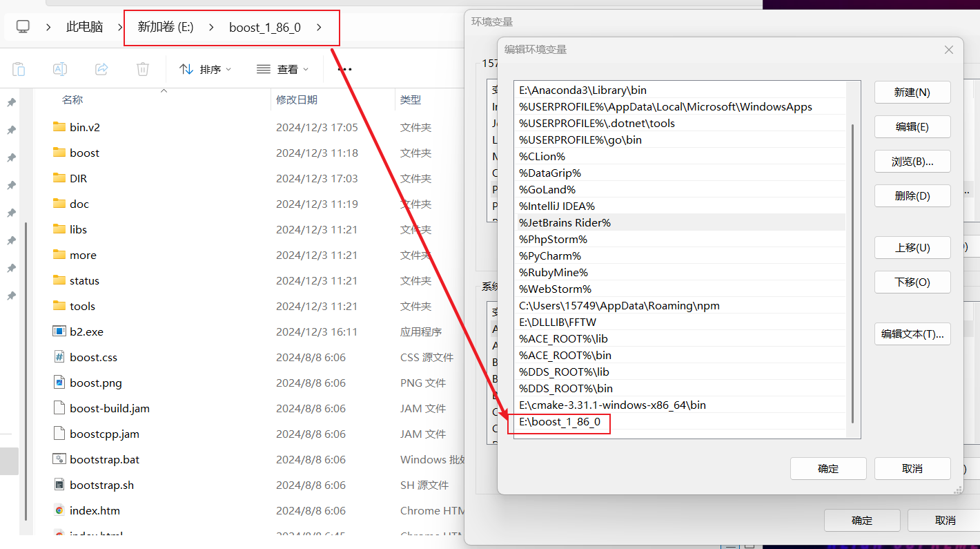Screen dimensions: 980x549
Task: Click the computer icon in address bar
Action: pos(23,27)
